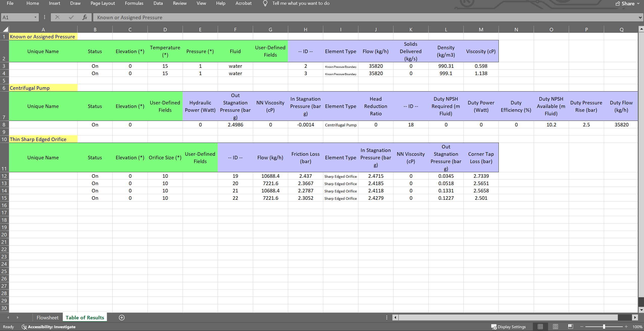The height and width of the screenshot is (331, 644).
Task: Click the Insert Function fx icon
Action: [x=85, y=17]
